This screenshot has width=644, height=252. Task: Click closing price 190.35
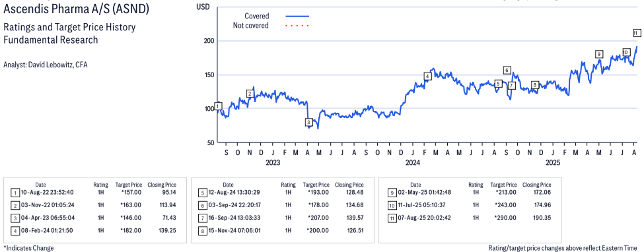tap(542, 218)
